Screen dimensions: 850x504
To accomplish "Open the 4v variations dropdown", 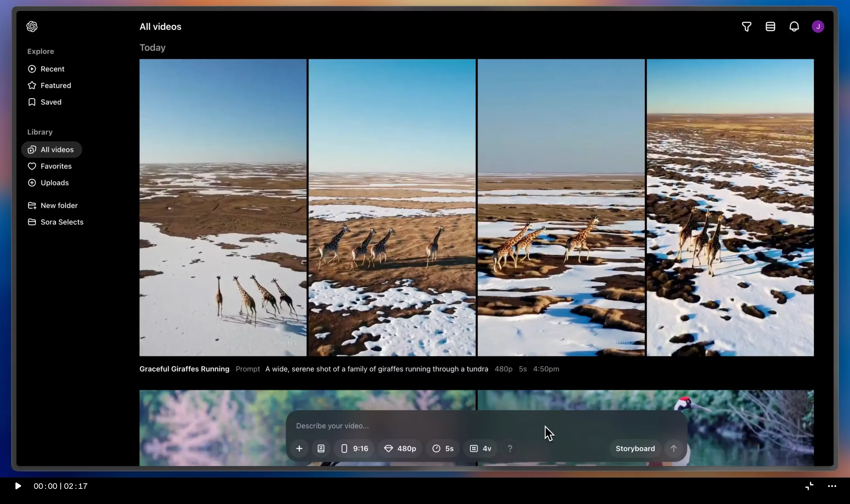I will tap(480, 449).
